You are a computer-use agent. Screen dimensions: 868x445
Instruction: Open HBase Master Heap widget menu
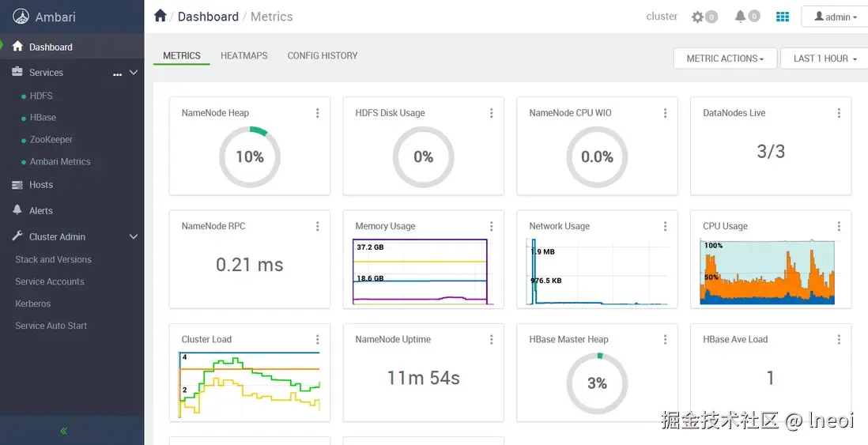[x=665, y=340]
